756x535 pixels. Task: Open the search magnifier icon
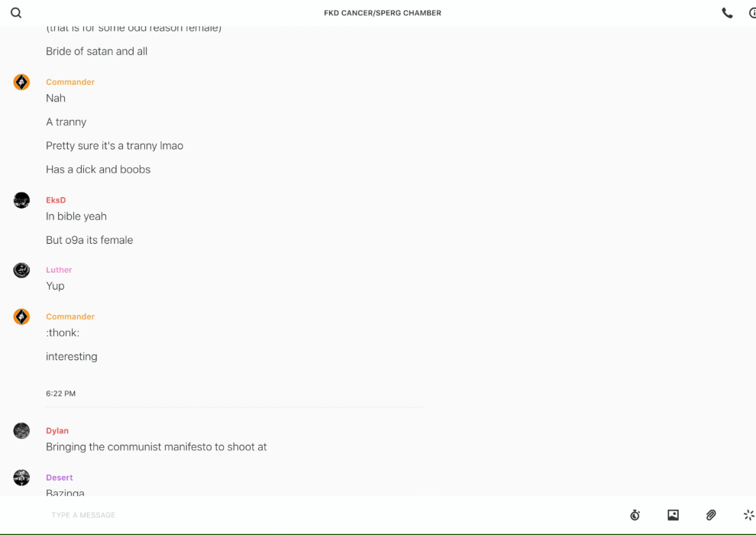pyautogui.click(x=16, y=13)
